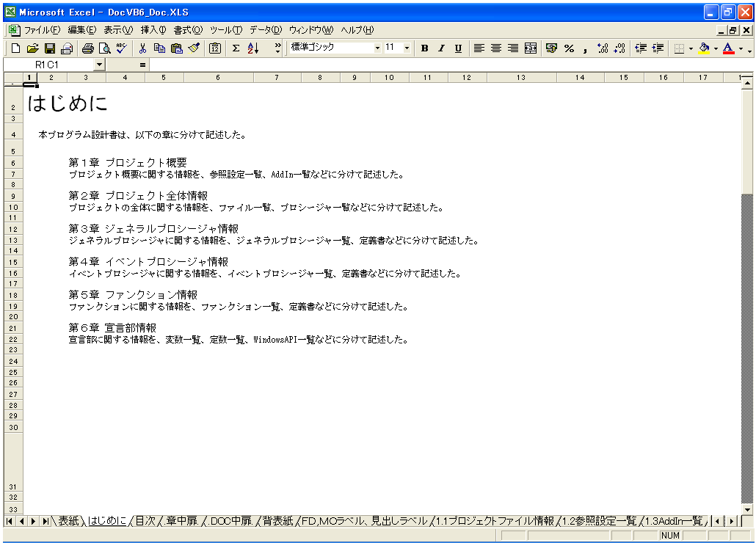Toggle bold formatting

[424, 48]
